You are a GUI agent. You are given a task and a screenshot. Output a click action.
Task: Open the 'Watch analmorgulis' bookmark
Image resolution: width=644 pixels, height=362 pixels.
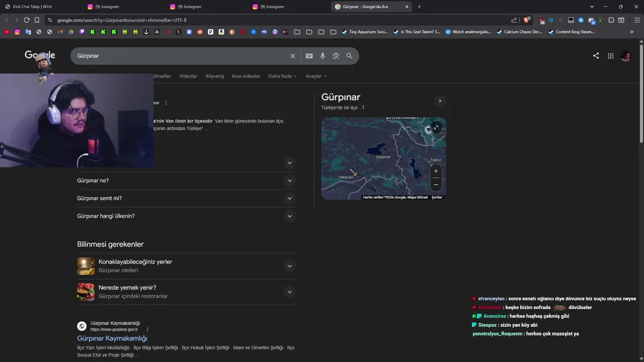click(x=468, y=32)
